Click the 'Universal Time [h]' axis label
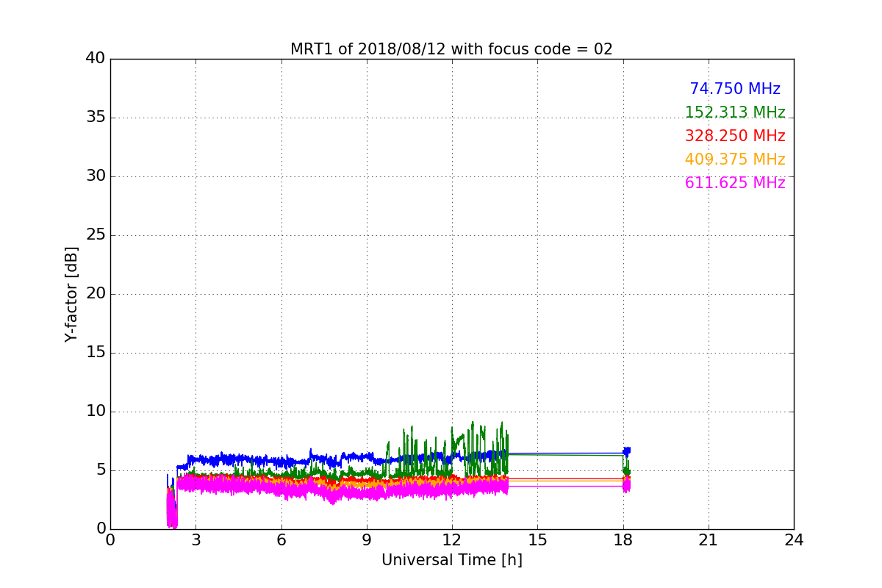 click(451, 560)
